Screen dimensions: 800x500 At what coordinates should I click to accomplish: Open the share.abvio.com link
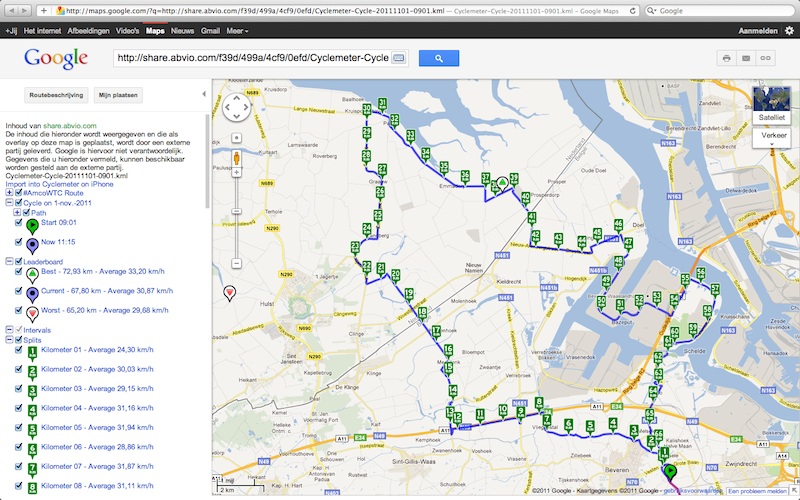70,126
